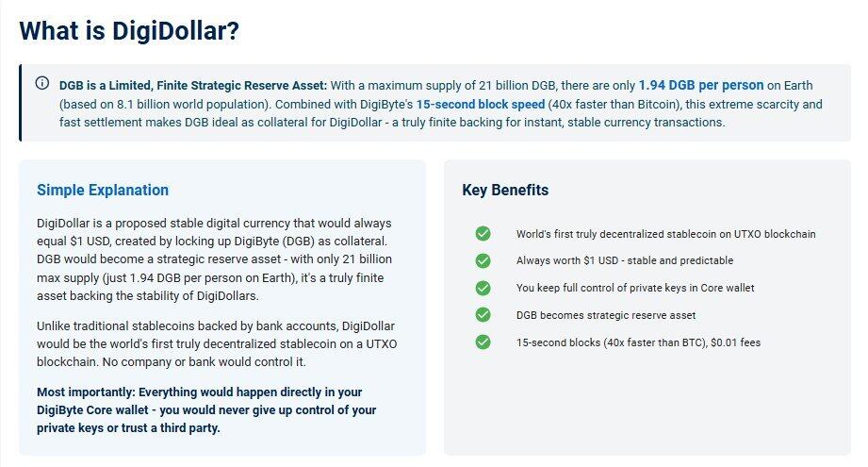The image size is (868, 467).
Task: Click the green checkmark beside 'World's first truly decentralized stablecoin'
Action: click(483, 234)
